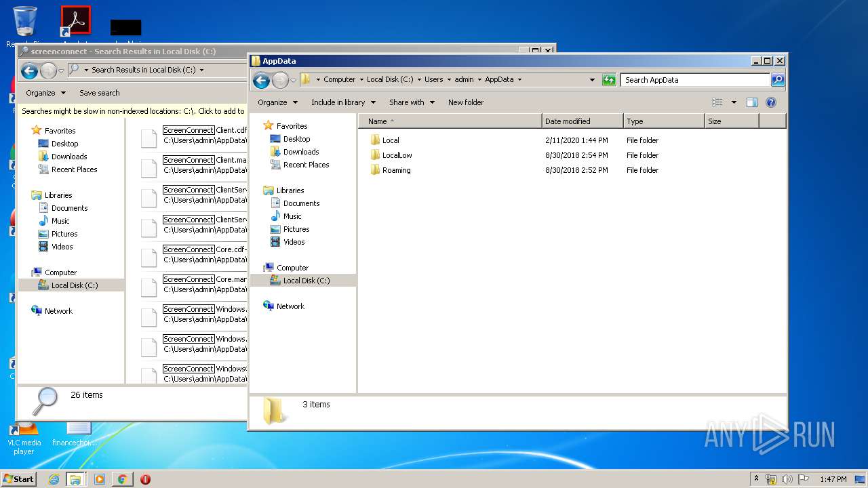Click the index location info bar message
The width and height of the screenshot is (868, 488).
coord(133,111)
